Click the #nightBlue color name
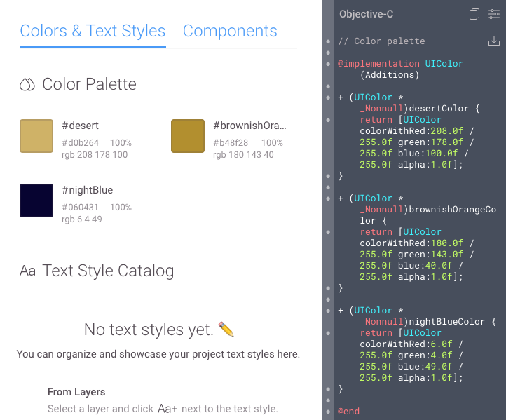Viewport: 506px width, 420px height. pyautogui.click(x=87, y=190)
